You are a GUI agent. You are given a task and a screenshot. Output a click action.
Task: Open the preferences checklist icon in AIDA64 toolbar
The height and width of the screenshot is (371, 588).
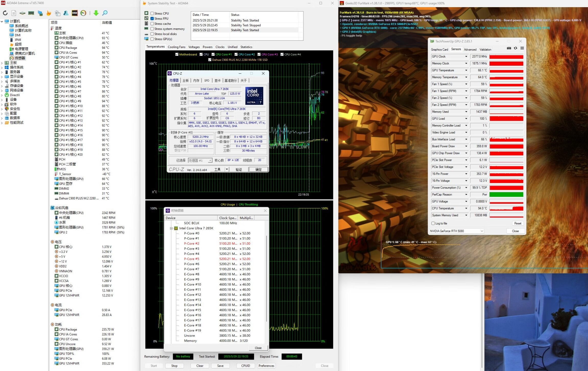[x=57, y=13]
